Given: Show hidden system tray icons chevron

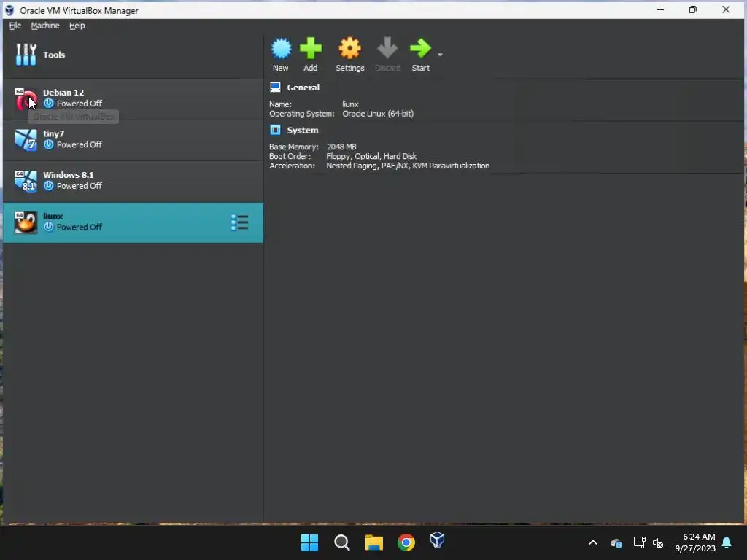Looking at the screenshot, I should tap(593, 542).
